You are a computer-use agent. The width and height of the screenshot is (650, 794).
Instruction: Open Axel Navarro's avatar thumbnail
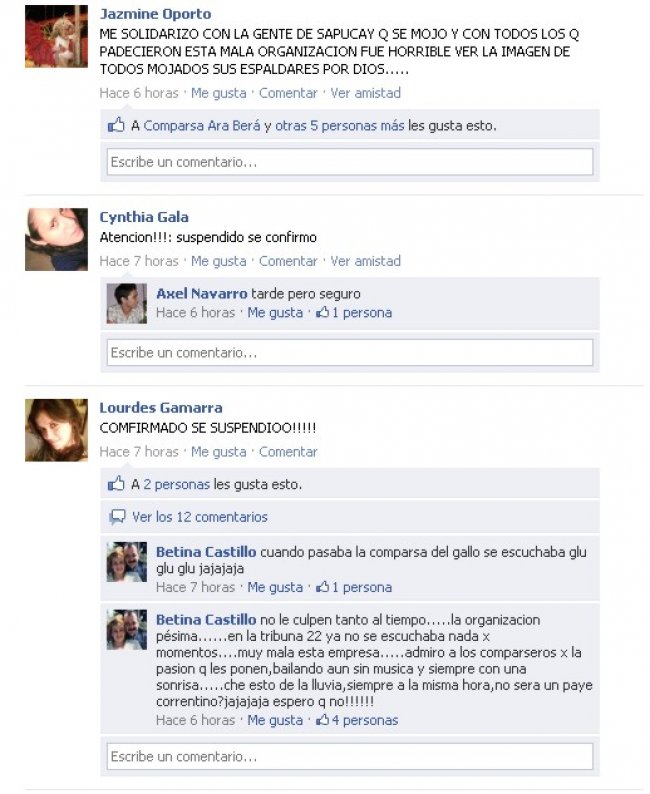coord(127,303)
